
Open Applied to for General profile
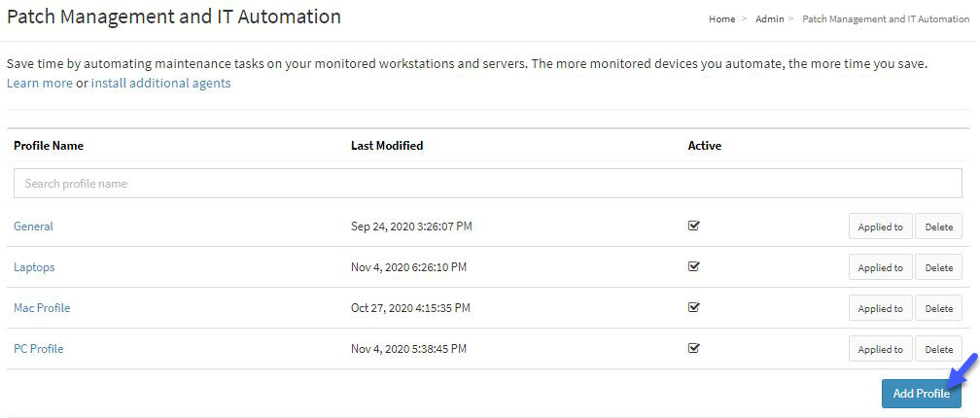click(x=880, y=226)
